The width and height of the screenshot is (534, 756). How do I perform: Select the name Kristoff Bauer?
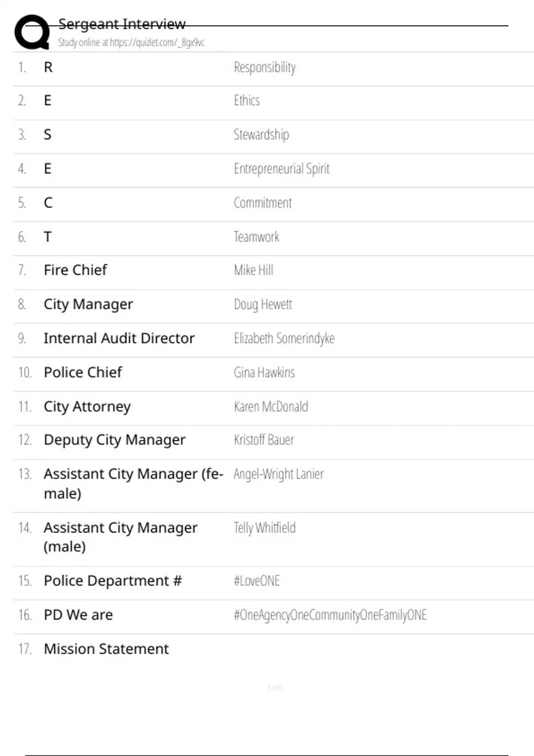(264, 440)
